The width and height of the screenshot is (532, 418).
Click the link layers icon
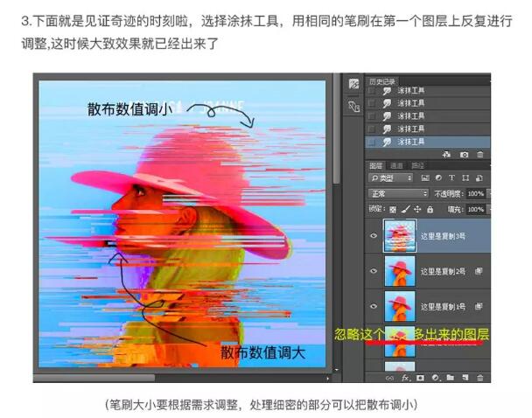(389, 378)
